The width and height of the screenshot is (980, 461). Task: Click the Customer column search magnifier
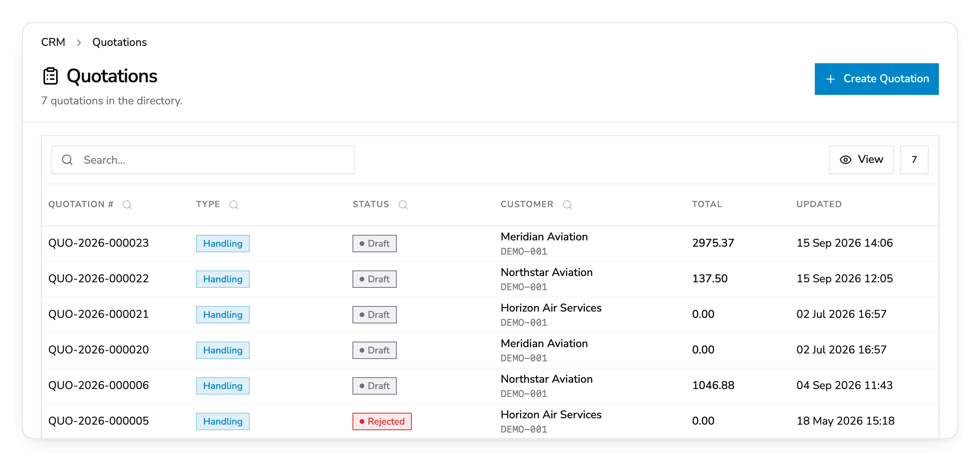click(567, 204)
